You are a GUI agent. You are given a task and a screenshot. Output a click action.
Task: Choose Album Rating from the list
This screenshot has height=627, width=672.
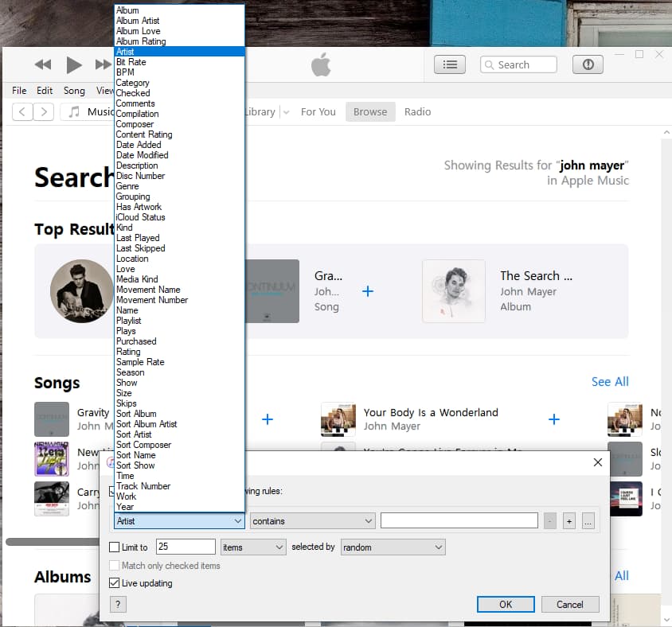[x=180, y=41]
